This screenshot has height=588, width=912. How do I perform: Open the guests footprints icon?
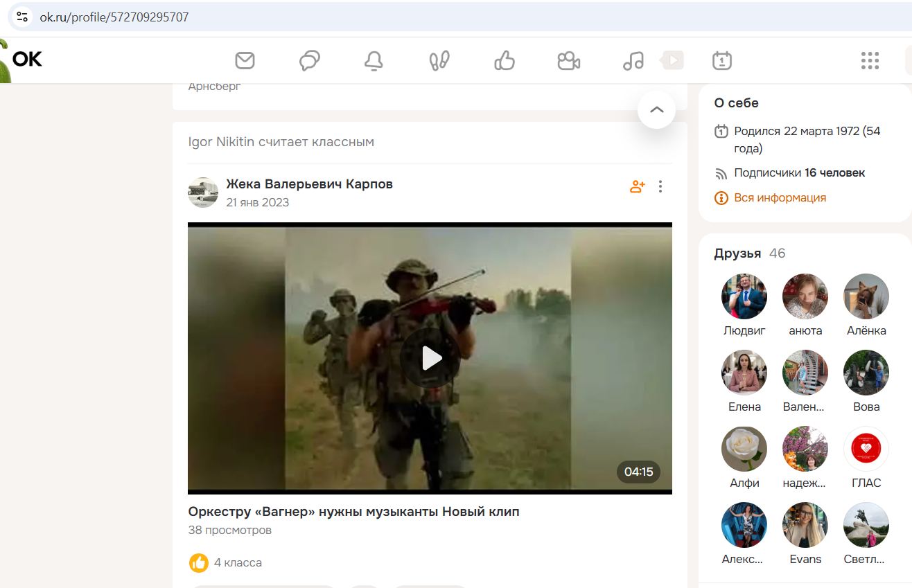(439, 61)
